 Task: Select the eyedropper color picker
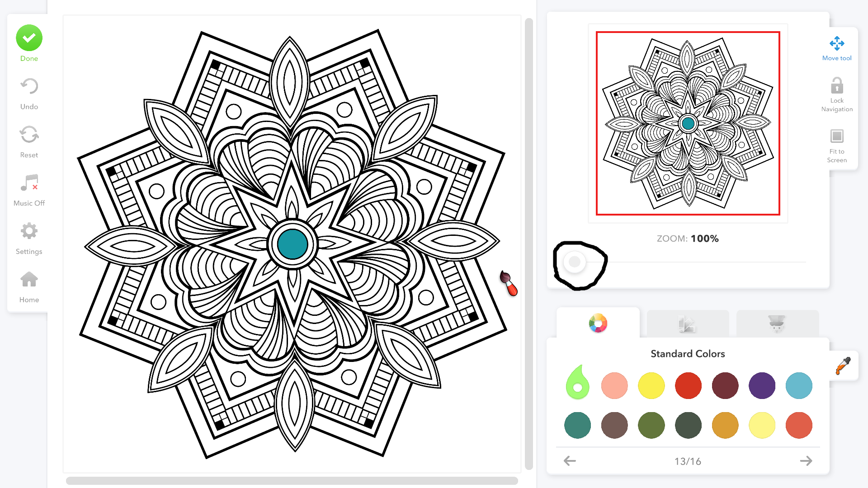tap(843, 366)
